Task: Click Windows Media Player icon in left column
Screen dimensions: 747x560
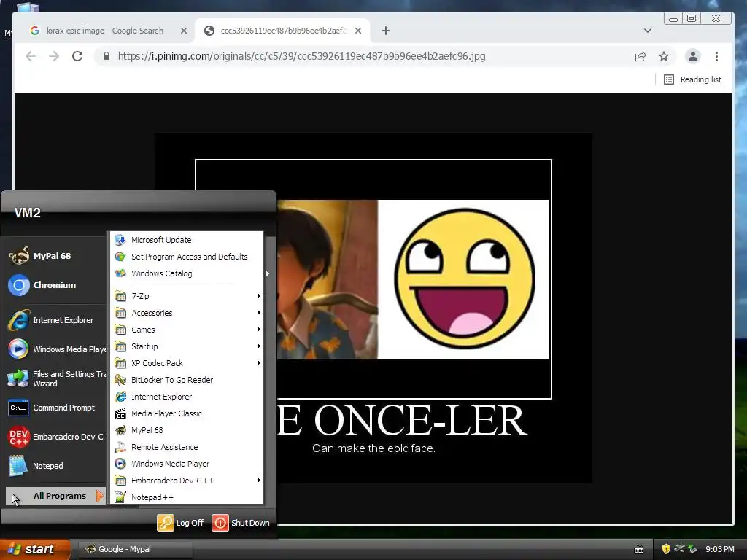Action: (19, 349)
